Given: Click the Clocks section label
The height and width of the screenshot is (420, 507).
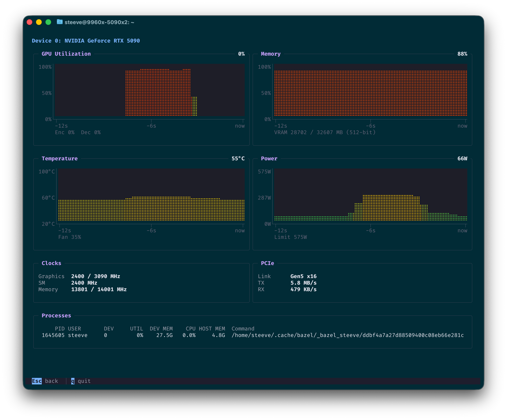Looking at the screenshot, I should point(51,263).
